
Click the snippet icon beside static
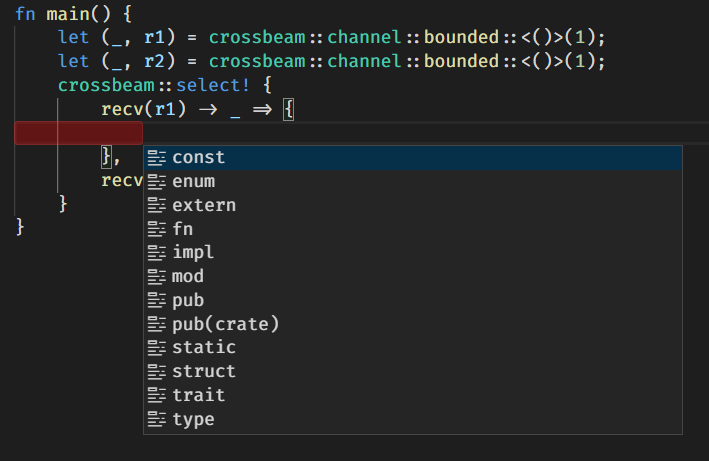coord(157,348)
